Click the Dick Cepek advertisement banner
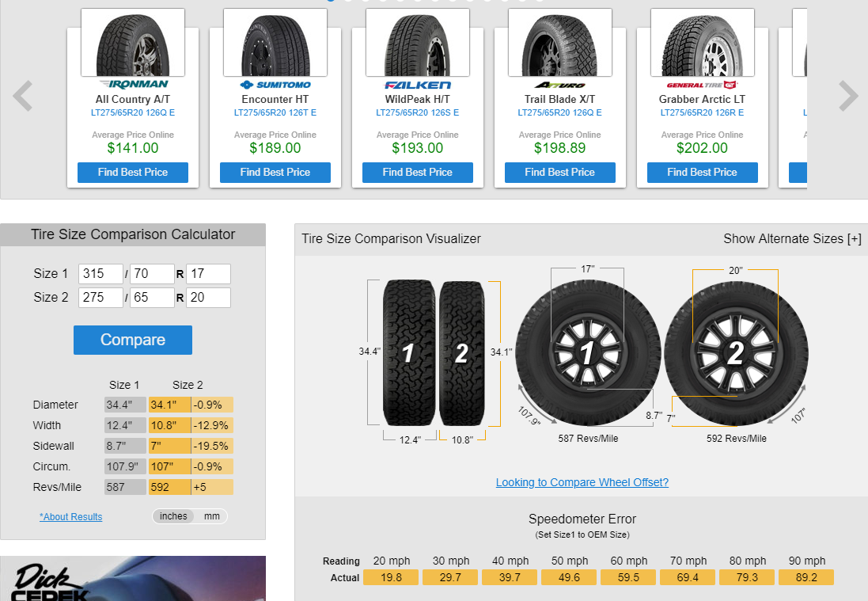The width and height of the screenshot is (868, 601). pos(133,578)
